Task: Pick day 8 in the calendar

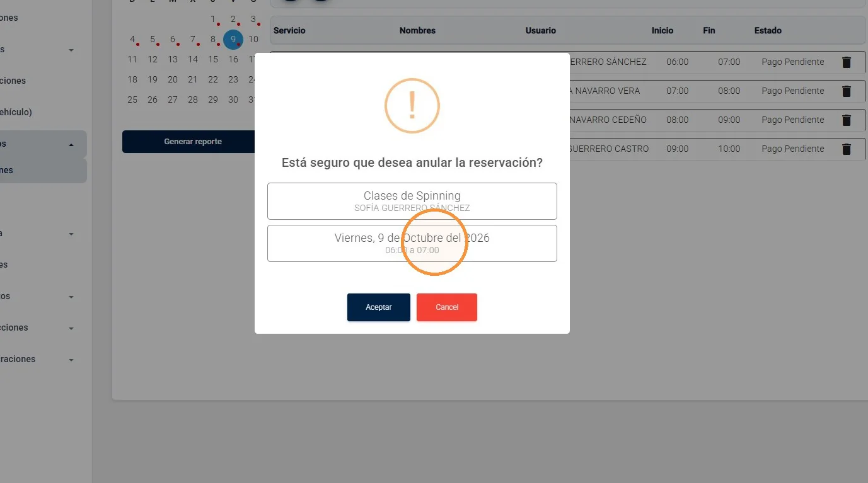Action: 213,39
